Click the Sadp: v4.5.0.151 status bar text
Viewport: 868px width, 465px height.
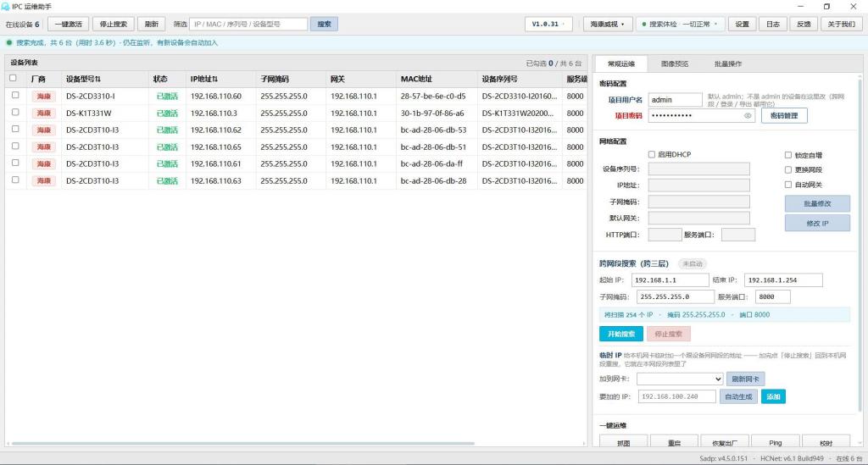[724, 459]
